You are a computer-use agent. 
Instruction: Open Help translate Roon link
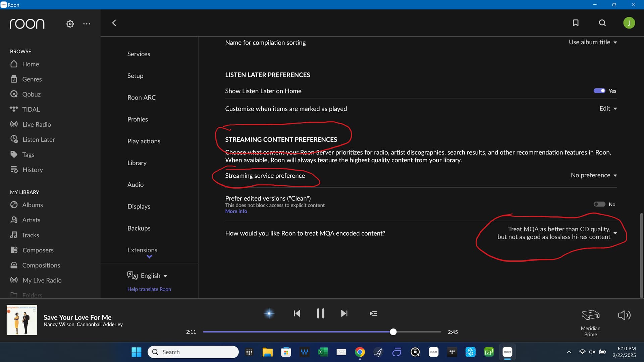tap(149, 289)
